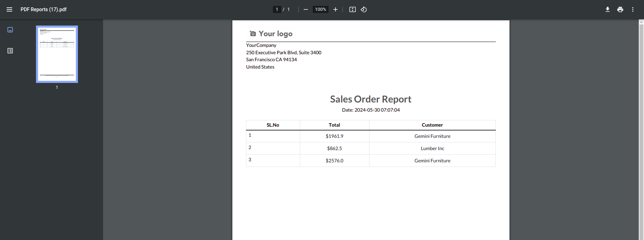The image size is (644, 240).
Task: Zoom in with the plus button
Action: click(335, 9)
